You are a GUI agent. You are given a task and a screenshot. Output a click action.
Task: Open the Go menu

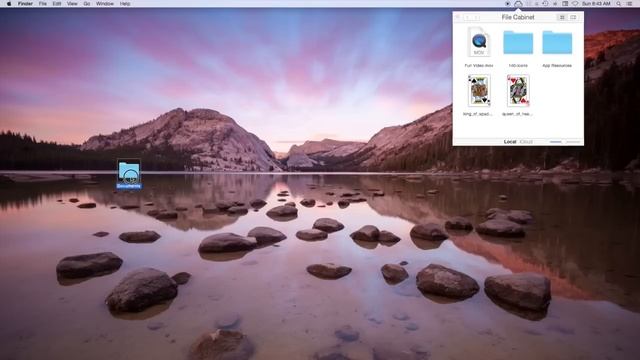[87, 4]
